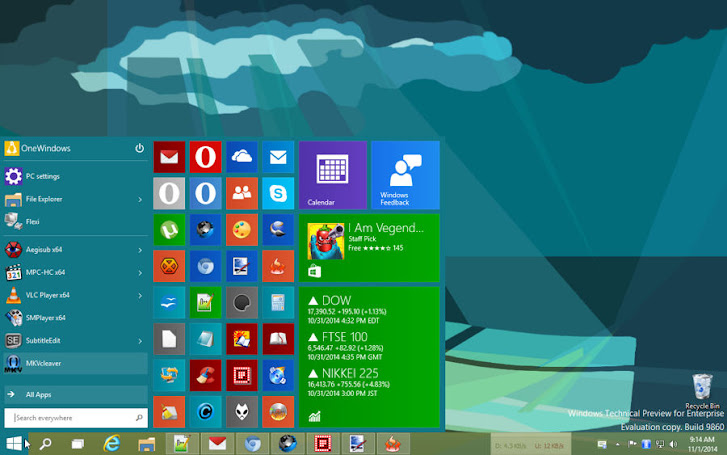This screenshot has height=455, width=727.
Task: Open the disc with globe tile
Action: point(278,375)
